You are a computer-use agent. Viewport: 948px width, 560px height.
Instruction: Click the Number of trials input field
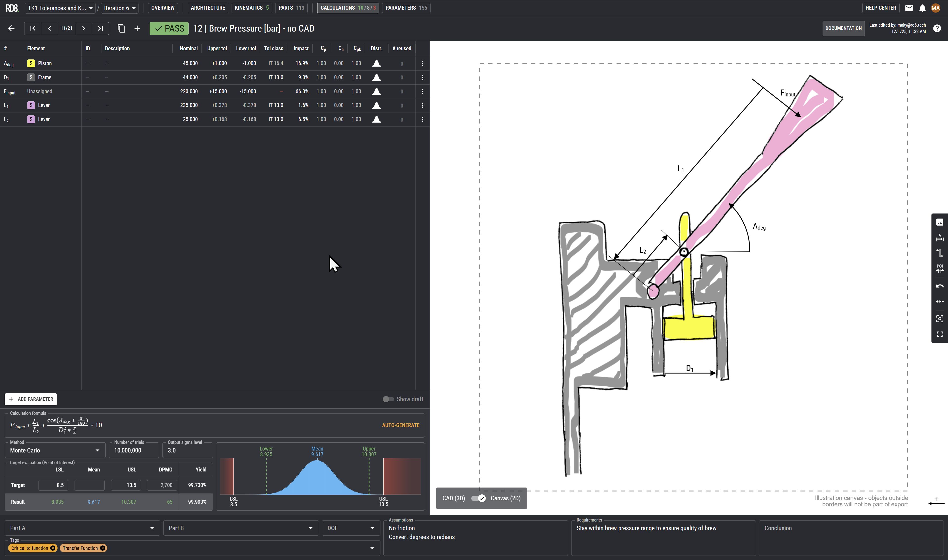[x=134, y=450]
